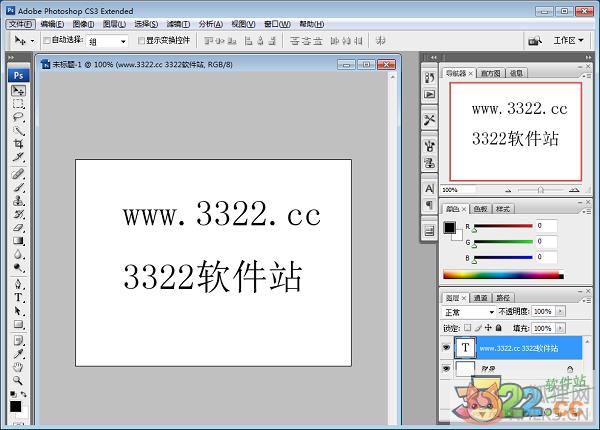Select the Notes tool
The width and height of the screenshot is (600, 430).
(x=18, y=340)
